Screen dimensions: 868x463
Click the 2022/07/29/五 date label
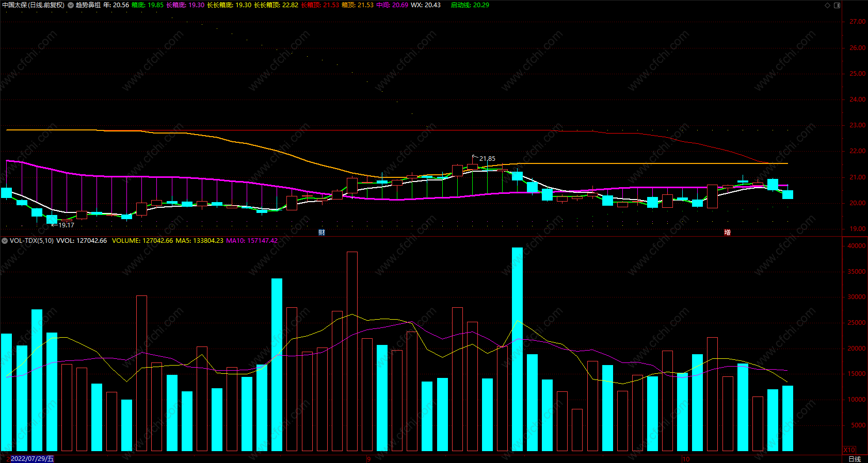(32, 459)
